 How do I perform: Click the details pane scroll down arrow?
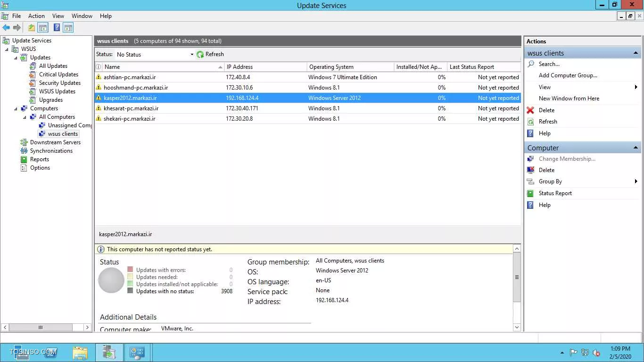click(517, 327)
